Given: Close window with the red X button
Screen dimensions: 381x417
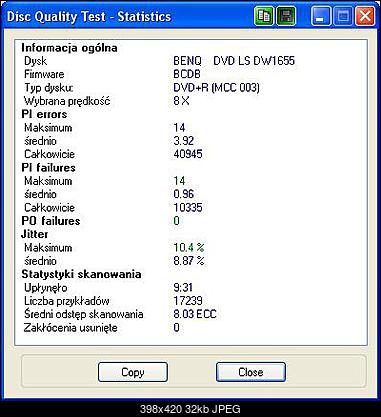Looking at the screenshot, I should (365, 16).
